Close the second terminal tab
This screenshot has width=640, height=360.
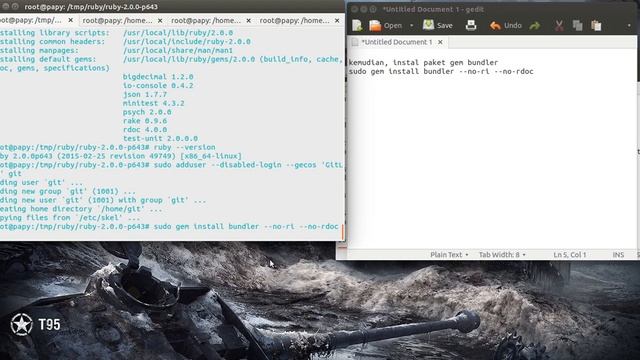tap(160, 20)
